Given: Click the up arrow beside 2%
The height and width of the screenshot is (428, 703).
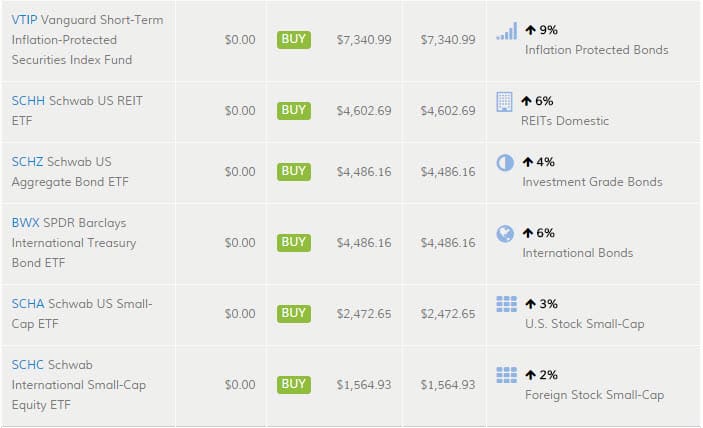Looking at the screenshot, I should coord(530,375).
